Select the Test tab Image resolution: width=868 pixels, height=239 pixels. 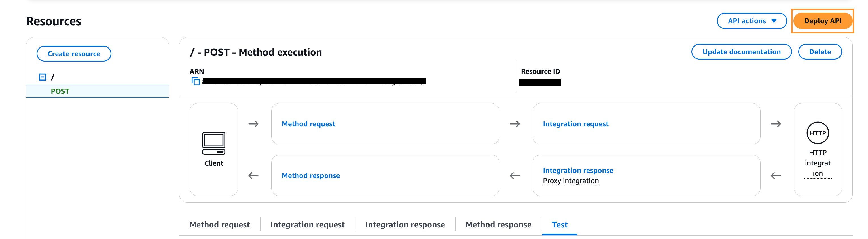click(559, 225)
